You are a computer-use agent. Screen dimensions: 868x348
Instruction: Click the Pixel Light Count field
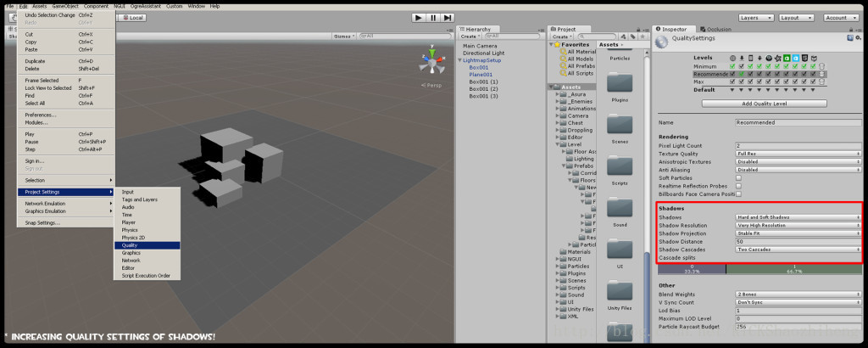[x=798, y=146]
